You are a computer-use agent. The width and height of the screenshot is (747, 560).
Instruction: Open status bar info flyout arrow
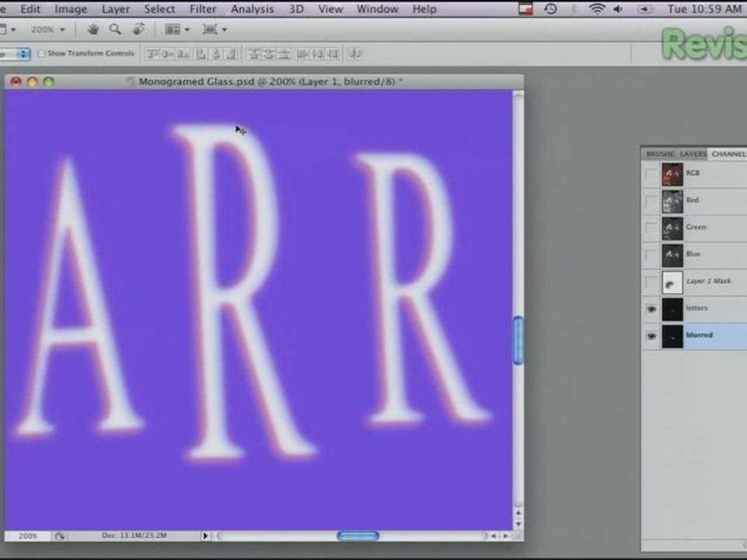(x=205, y=536)
